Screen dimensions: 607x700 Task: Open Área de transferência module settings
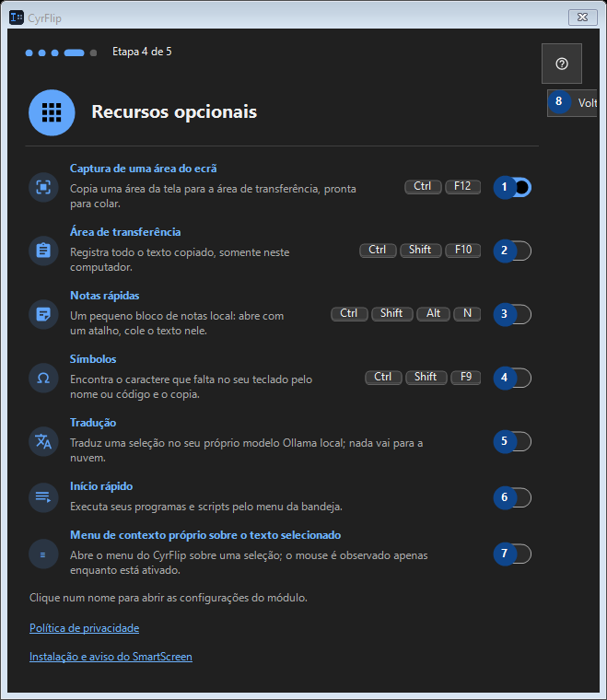point(125,232)
